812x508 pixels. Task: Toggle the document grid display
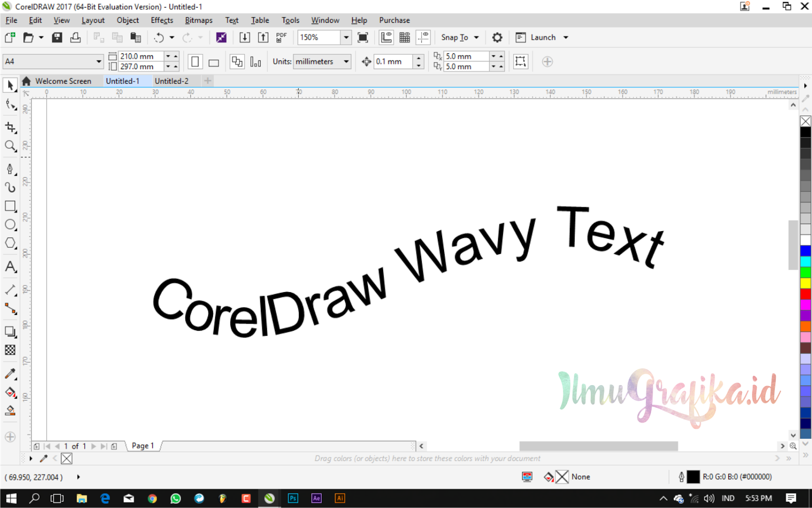click(404, 37)
